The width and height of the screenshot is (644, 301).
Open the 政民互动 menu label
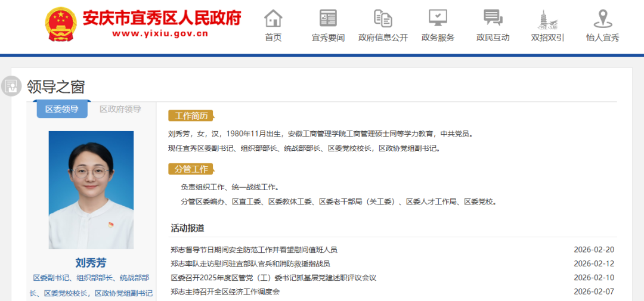point(493,38)
